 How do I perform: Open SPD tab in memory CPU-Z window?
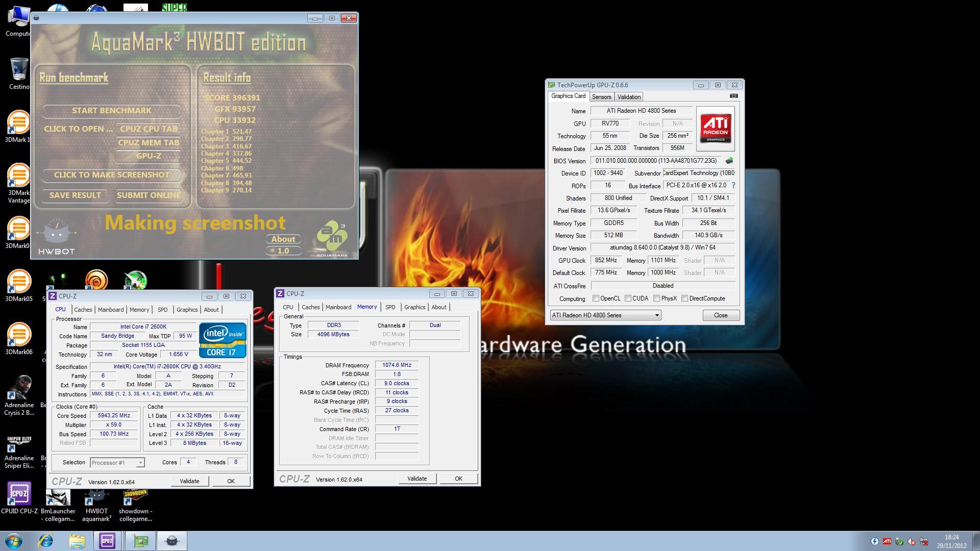390,307
